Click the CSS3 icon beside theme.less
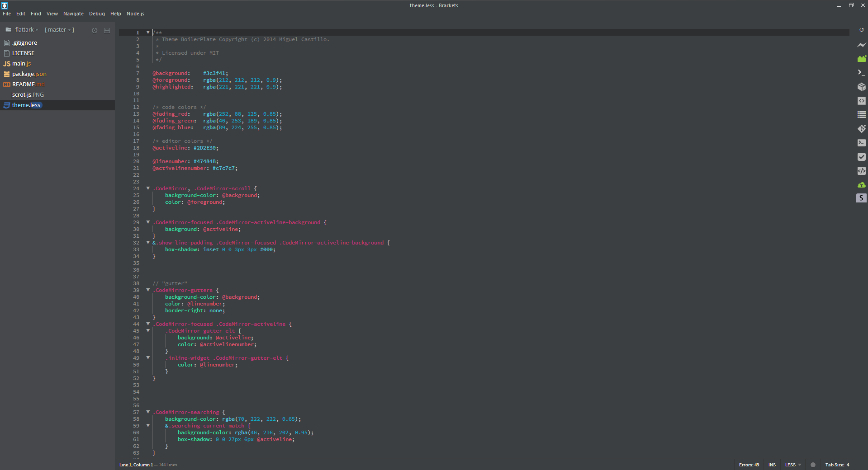The width and height of the screenshot is (868, 470). point(7,105)
